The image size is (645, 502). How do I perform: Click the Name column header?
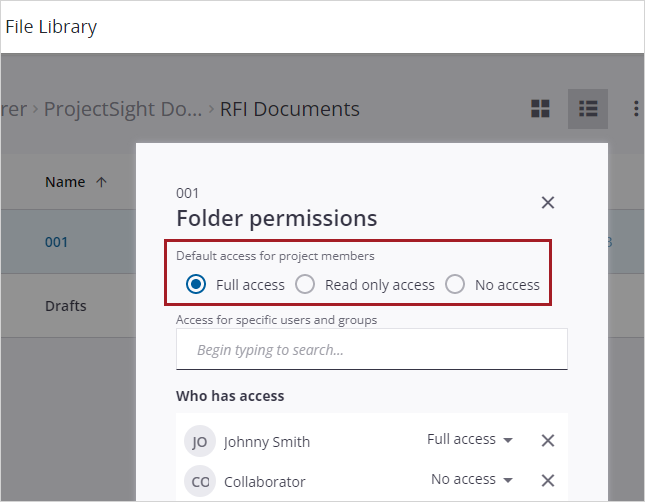(x=65, y=182)
